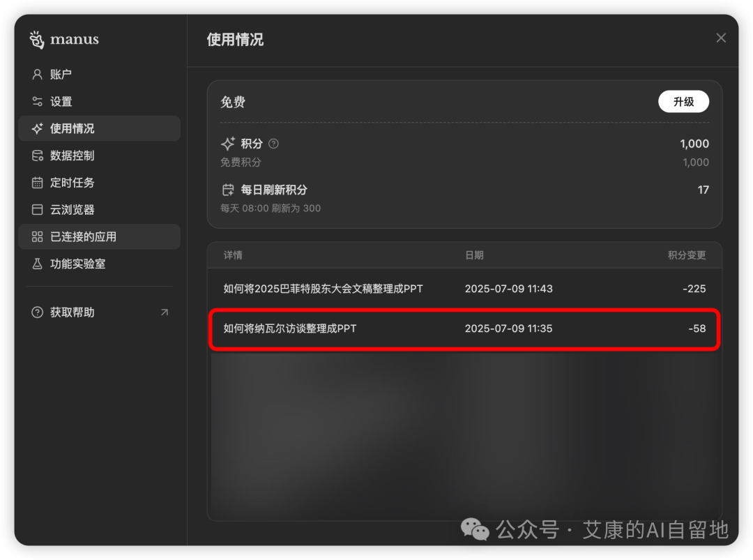
Task: Select the 纳瓦尔访谈 PPT usage record row
Action: point(464,328)
